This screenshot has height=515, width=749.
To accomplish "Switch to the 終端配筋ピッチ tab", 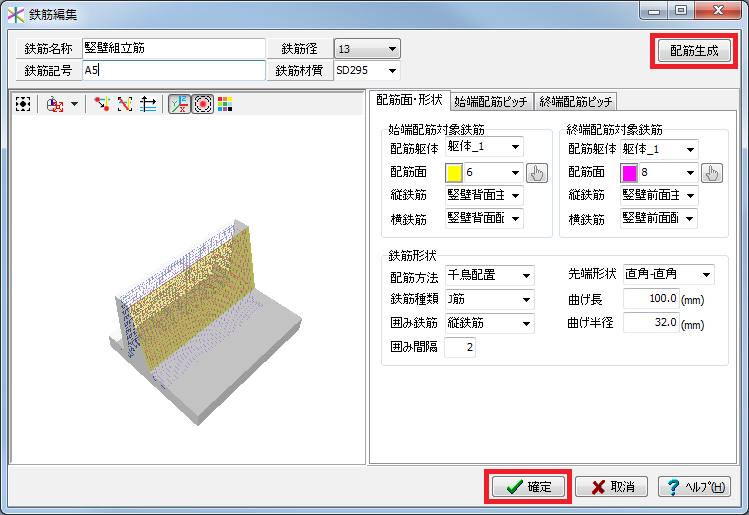I will point(576,101).
